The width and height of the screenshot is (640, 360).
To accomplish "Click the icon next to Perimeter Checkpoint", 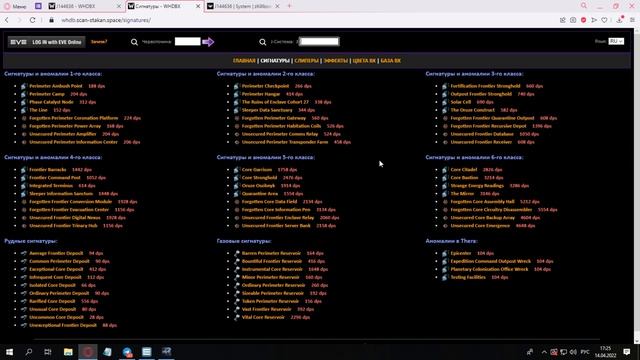I will coord(236,86).
